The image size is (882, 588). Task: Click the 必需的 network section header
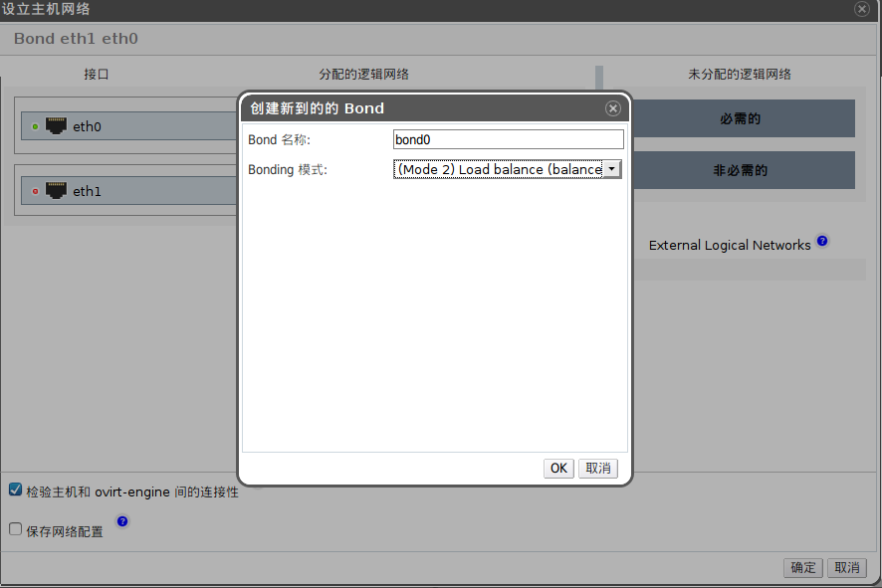point(741,118)
